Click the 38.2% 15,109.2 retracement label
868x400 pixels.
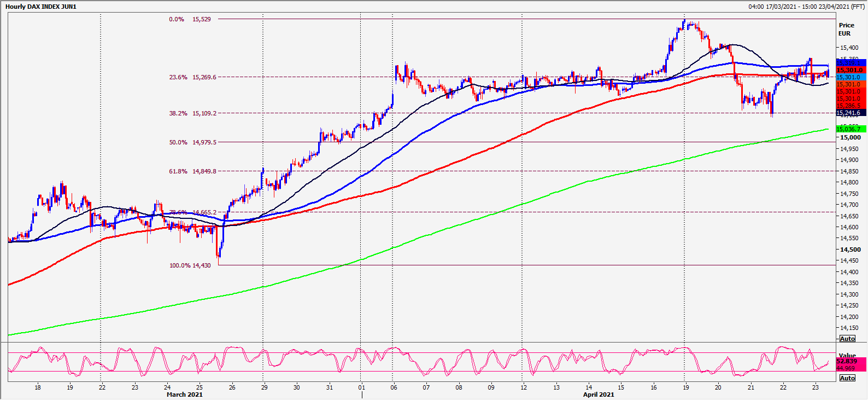coord(192,113)
